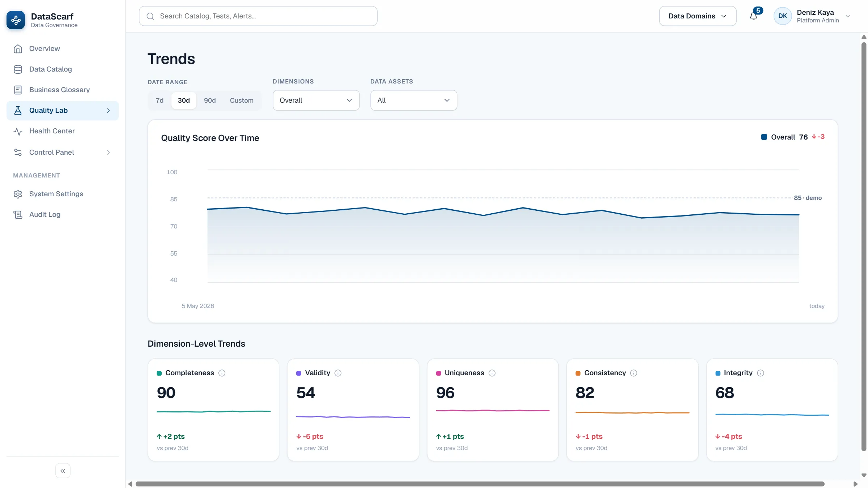Click the Integrity info icon
Image resolution: width=868 pixels, height=488 pixels.
pyautogui.click(x=761, y=373)
